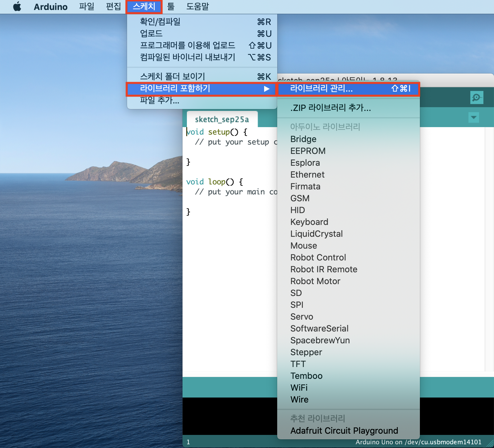Screen dimensions: 494x448
Task: Include Adafruit Circuit Playground library
Action: point(349,431)
